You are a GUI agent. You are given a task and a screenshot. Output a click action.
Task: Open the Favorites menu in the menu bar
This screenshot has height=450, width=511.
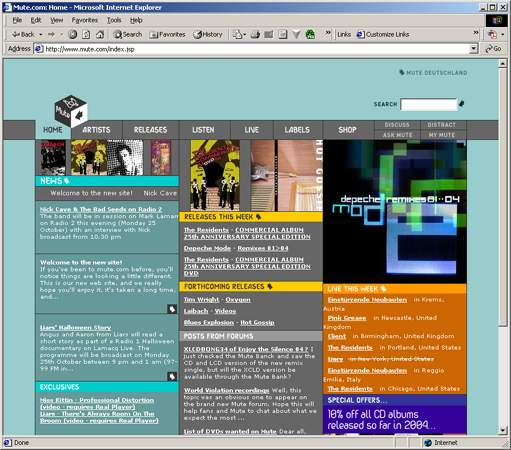[x=85, y=20]
